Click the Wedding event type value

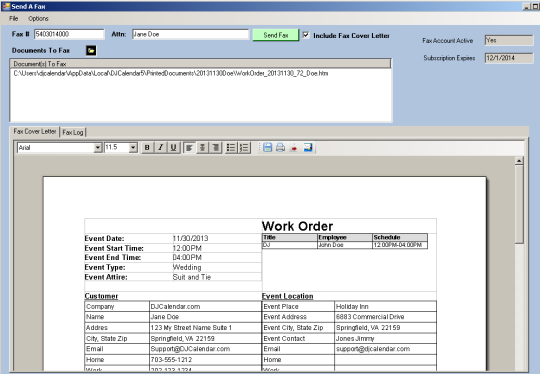pyautogui.click(x=187, y=267)
